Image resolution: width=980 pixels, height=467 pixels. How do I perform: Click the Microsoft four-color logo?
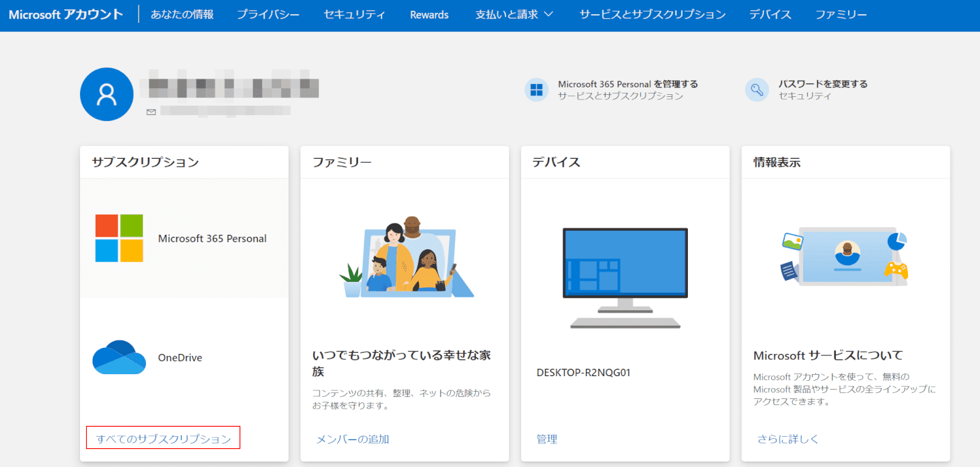(119, 238)
